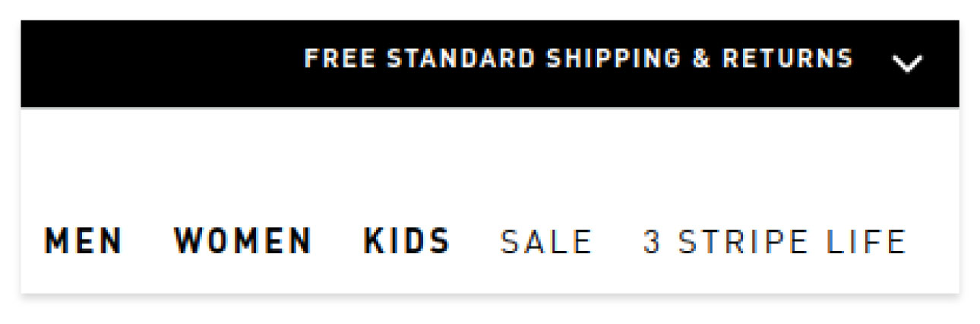Click the downward chevron icon in black bar
980x324 pixels.
pos(907,64)
